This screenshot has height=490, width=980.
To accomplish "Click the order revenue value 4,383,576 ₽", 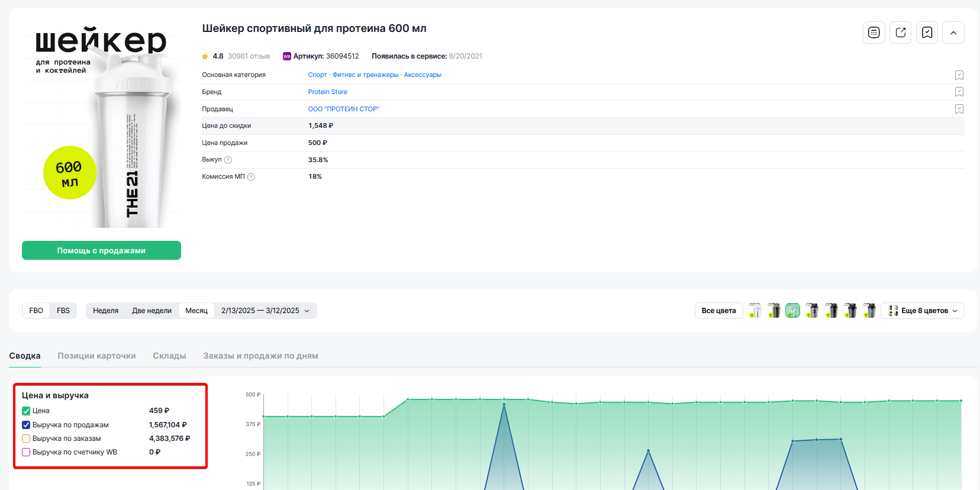I will click(170, 439).
